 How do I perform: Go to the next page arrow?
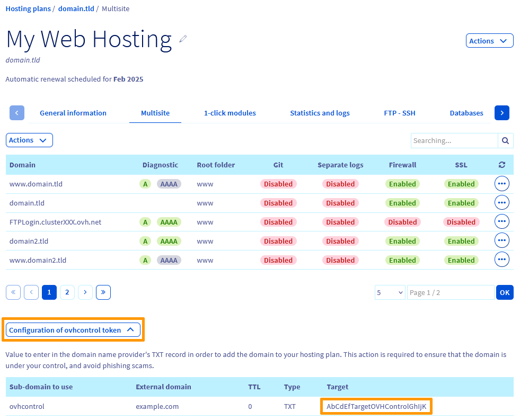tap(85, 292)
